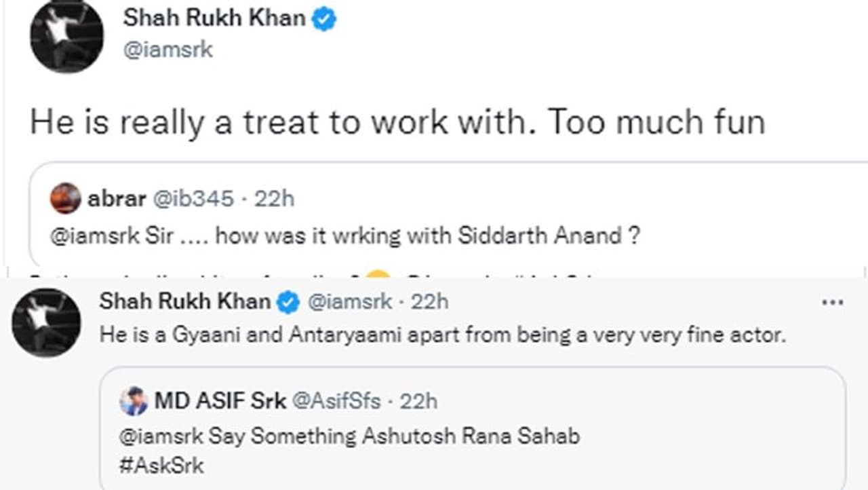Viewport: 868px width, 490px height.
Task: Click the abrar display name
Action: (x=117, y=198)
